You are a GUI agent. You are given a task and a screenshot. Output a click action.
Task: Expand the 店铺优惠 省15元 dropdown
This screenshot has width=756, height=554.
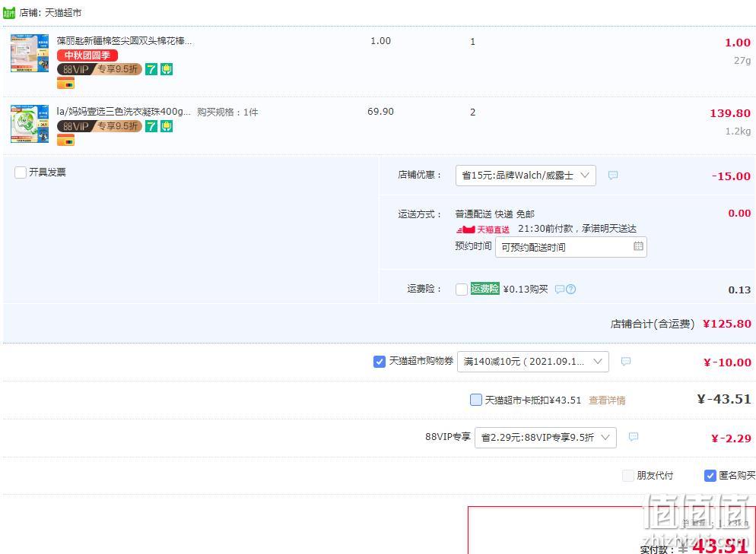526,176
